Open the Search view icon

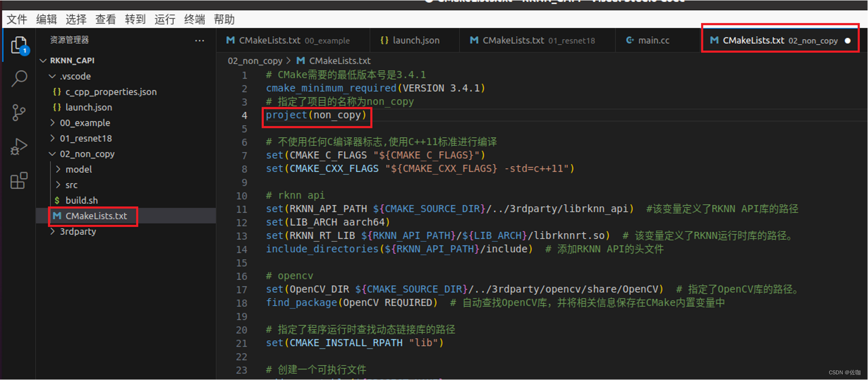coord(19,79)
